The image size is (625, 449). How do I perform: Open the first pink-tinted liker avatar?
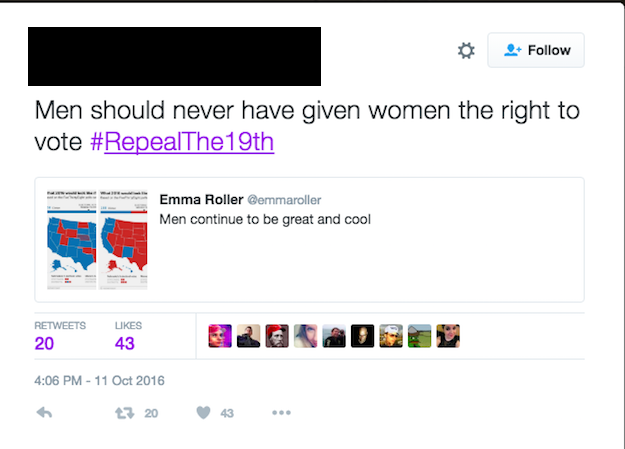click(x=220, y=336)
